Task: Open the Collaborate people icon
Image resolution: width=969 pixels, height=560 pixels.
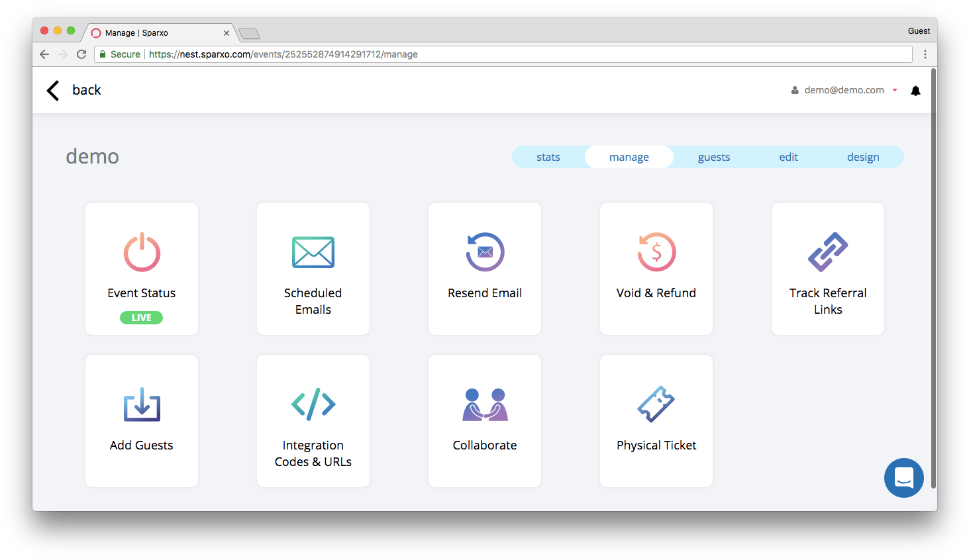Action: tap(485, 404)
